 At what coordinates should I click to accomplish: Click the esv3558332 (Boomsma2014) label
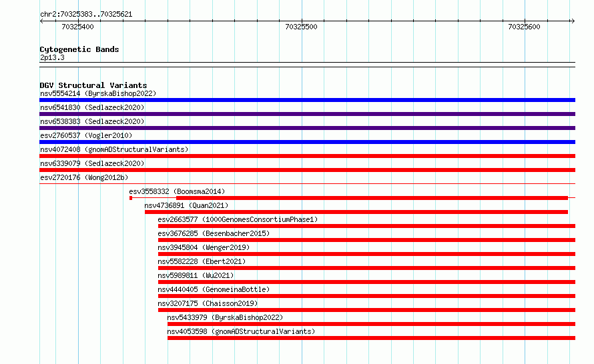click(177, 191)
